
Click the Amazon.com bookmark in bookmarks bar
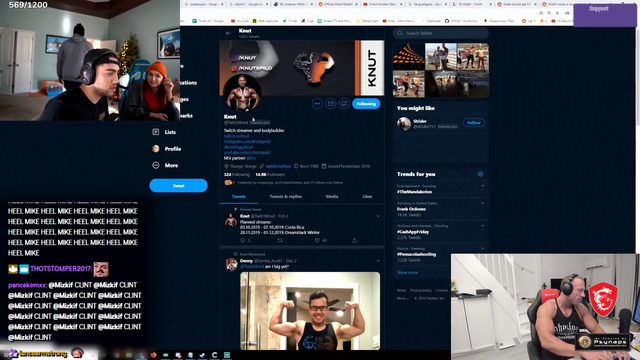pos(501,20)
